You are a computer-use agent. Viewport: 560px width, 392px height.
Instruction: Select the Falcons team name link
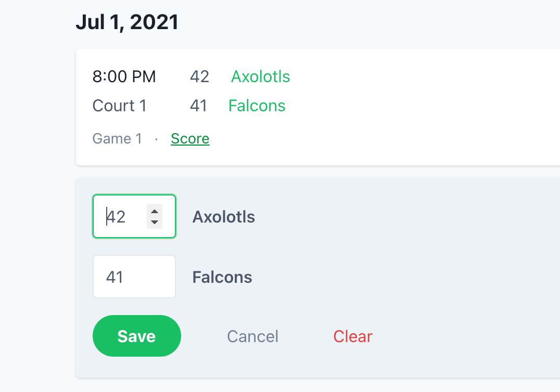tap(257, 106)
